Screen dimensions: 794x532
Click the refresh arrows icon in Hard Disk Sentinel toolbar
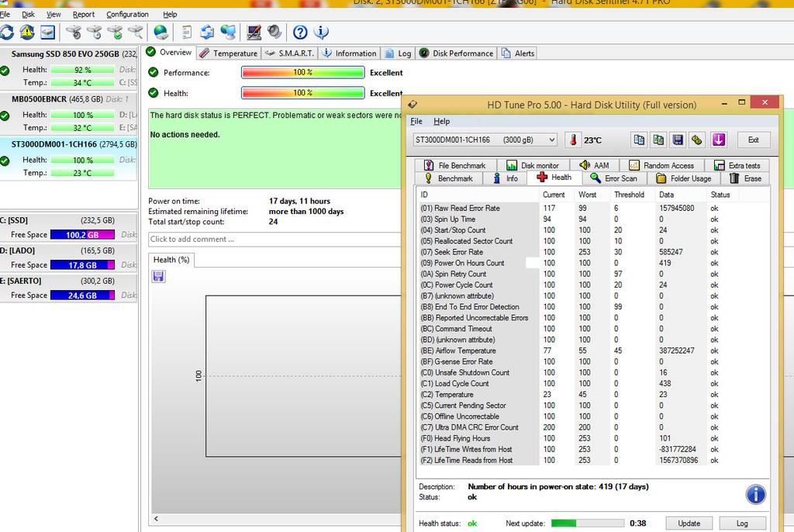tap(6, 33)
